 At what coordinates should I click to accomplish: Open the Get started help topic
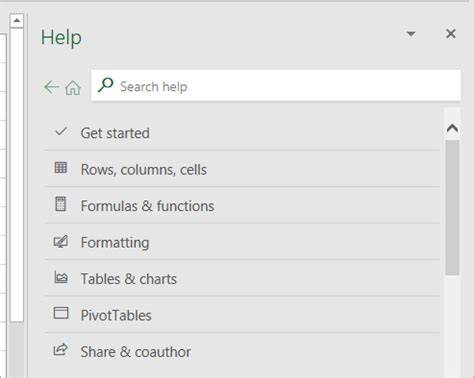tap(242, 133)
